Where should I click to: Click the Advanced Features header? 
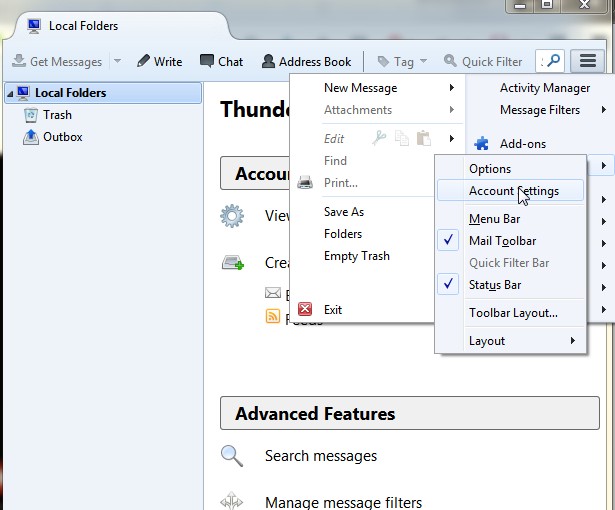coord(410,413)
